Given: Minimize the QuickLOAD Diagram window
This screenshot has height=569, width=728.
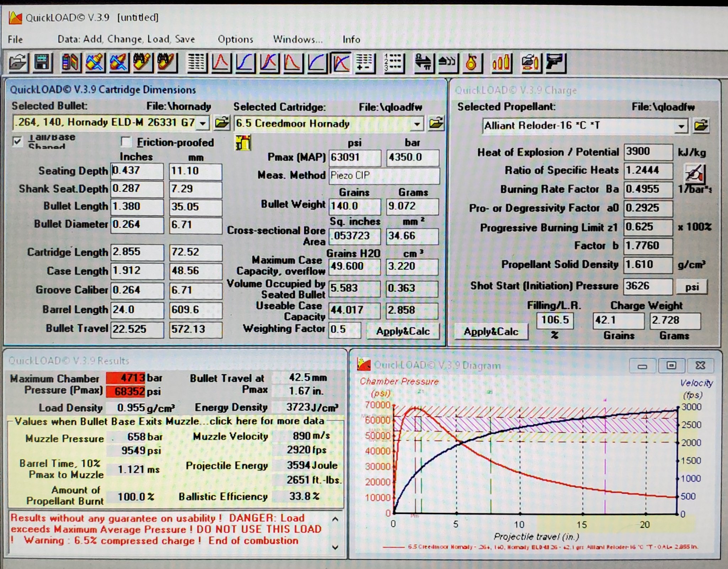Looking at the screenshot, I should (642, 365).
